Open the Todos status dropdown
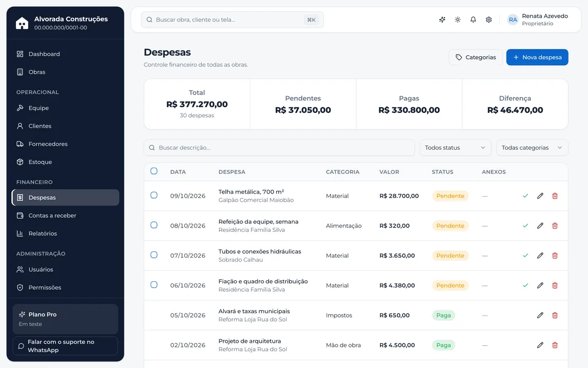 (455, 148)
